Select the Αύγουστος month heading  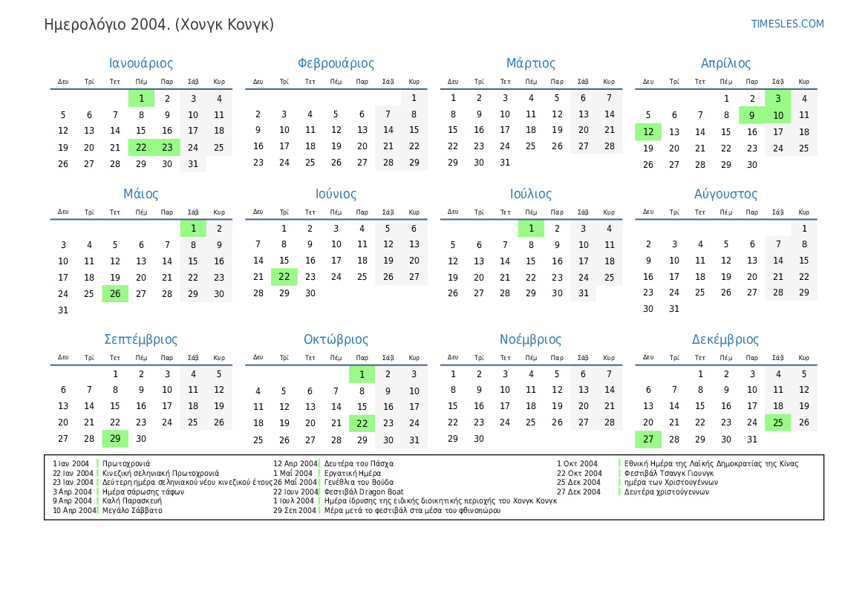[x=725, y=194]
